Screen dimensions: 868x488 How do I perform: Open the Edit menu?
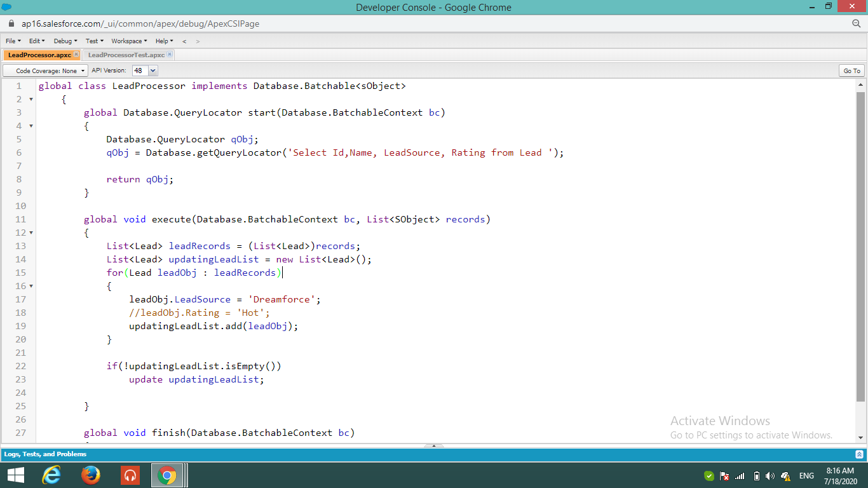[x=37, y=41]
